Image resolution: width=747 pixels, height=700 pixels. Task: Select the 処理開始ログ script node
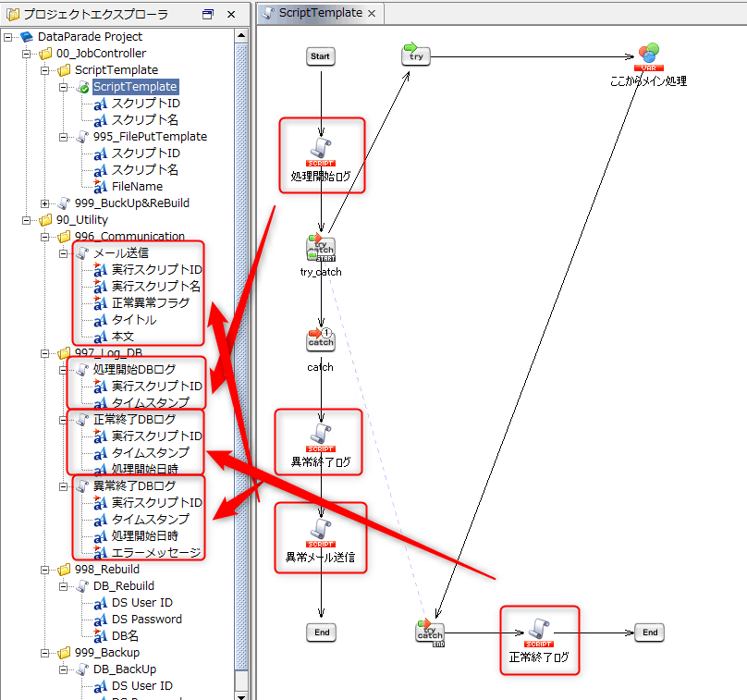point(321,154)
